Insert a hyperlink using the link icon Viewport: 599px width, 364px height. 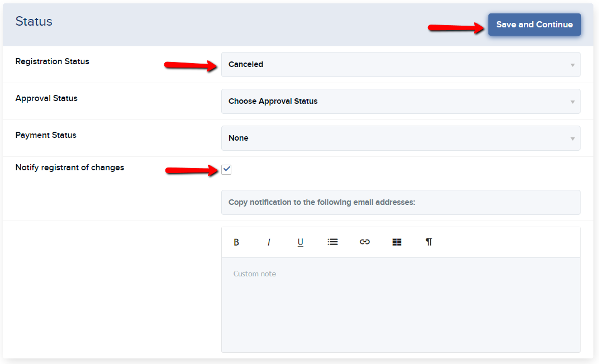pyautogui.click(x=365, y=242)
